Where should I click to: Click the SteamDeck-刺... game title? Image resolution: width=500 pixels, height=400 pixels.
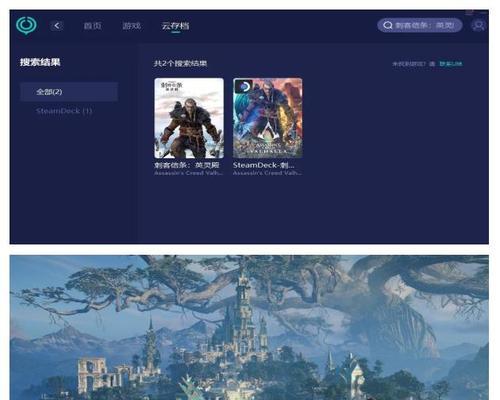263,165
